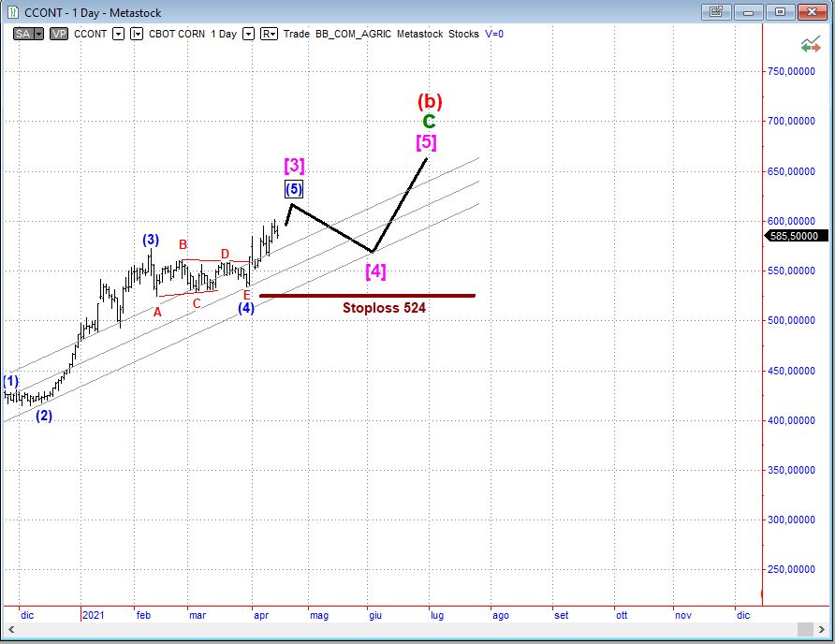Click the chart window icon in title bar
This screenshot has width=835, height=644.
click(x=12, y=12)
